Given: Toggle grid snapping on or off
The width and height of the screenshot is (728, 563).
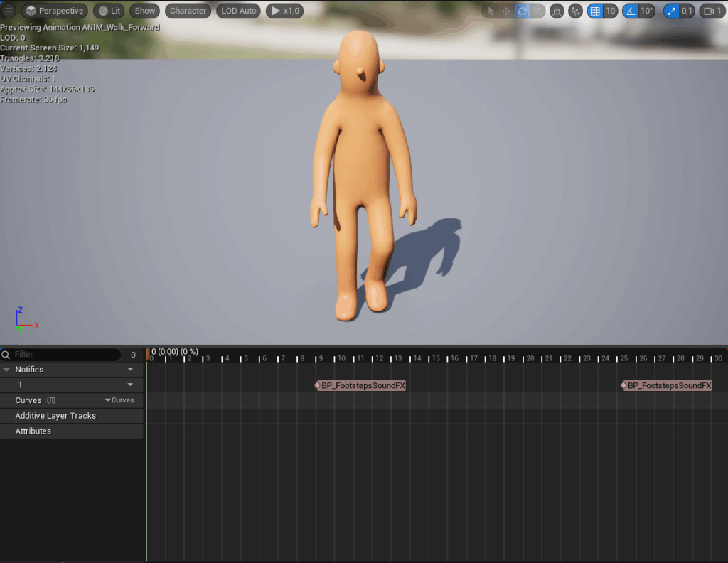Looking at the screenshot, I should pyautogui.click(x=595, y=11).
